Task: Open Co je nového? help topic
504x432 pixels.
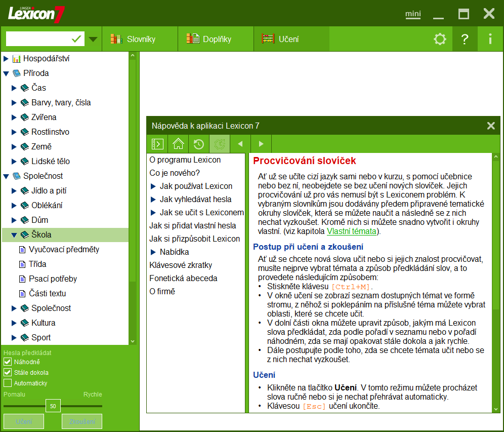Action: coord(175,173)
